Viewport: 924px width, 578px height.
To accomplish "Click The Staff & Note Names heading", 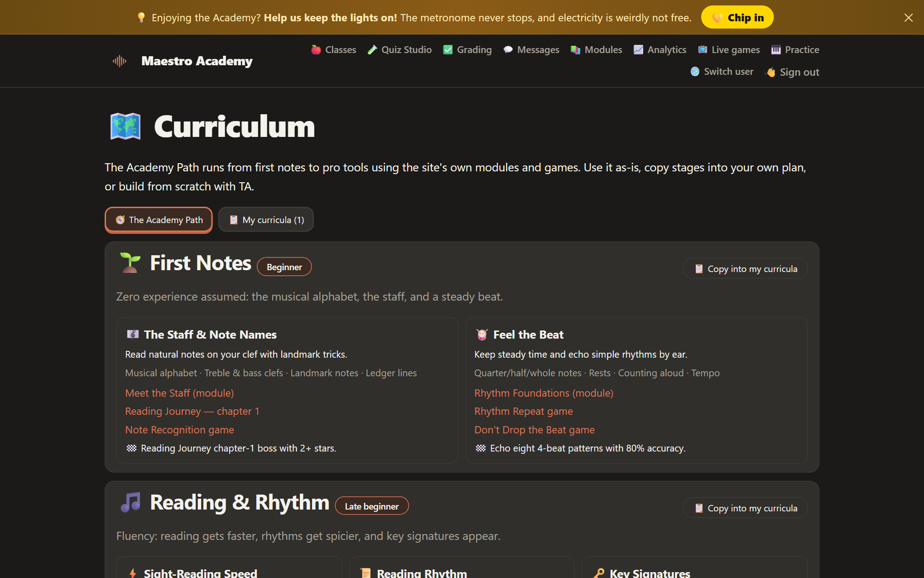I will (210, 335).
